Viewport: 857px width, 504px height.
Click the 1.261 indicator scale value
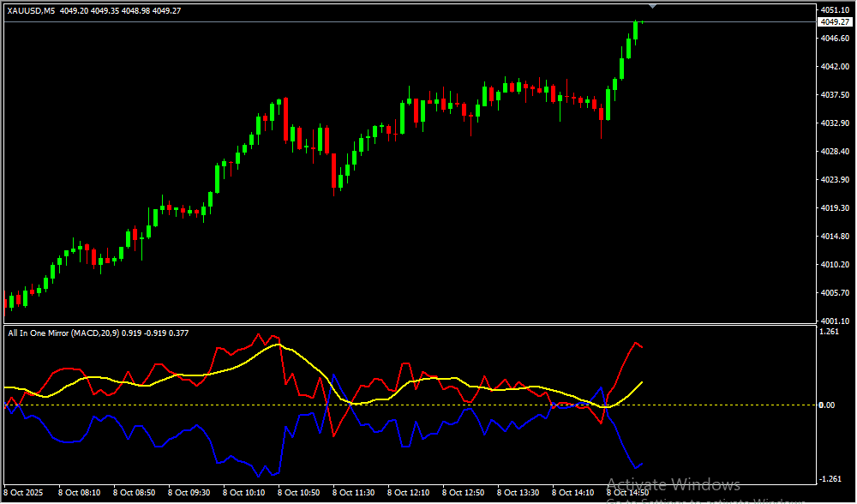coord(829,332)
